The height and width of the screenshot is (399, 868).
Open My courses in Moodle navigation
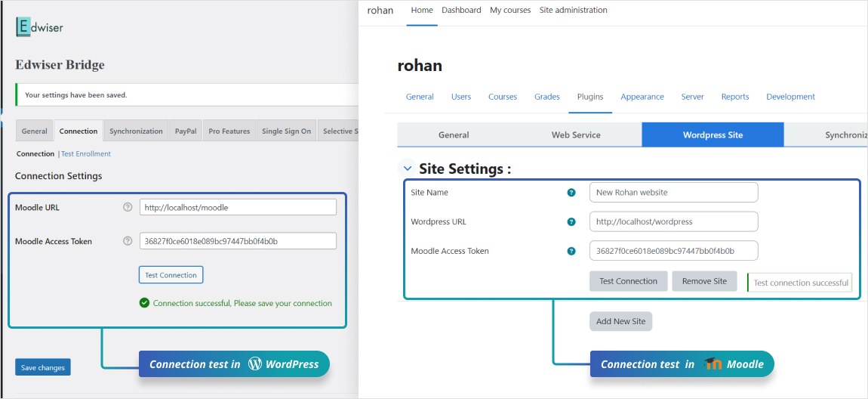(509, 10)
